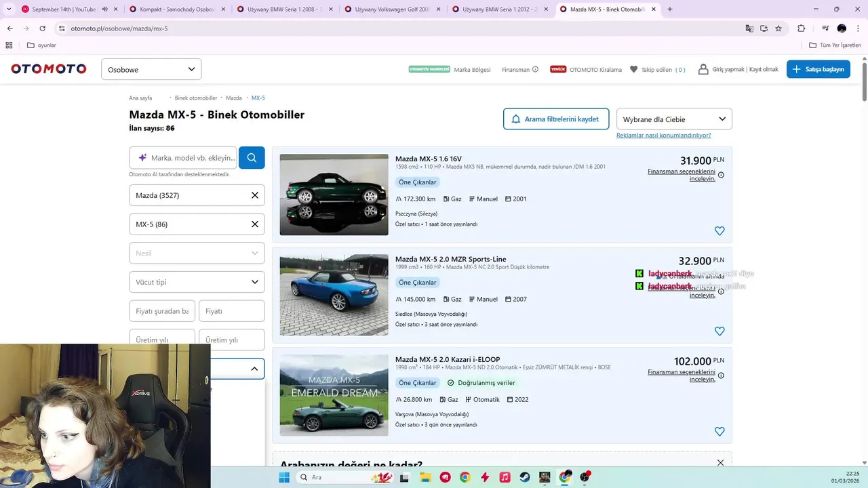Open the OTOMOTO Kiralama link
This screenshot has height=488, width=868.
pyautogui.click(x=595, y=70)
